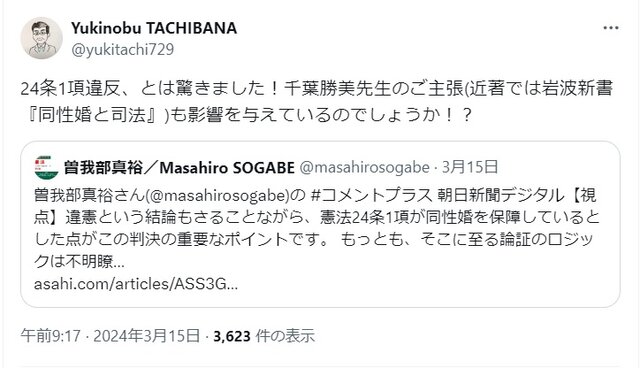
Task: Open the @yukitachi729 handle
Action: [122, 49]
